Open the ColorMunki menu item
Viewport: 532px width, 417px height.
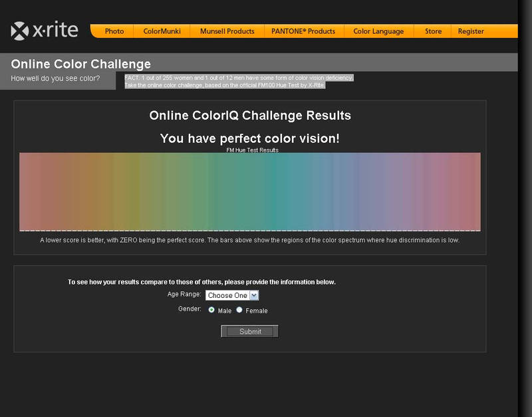pyautogui.click(x=162, y=31)
